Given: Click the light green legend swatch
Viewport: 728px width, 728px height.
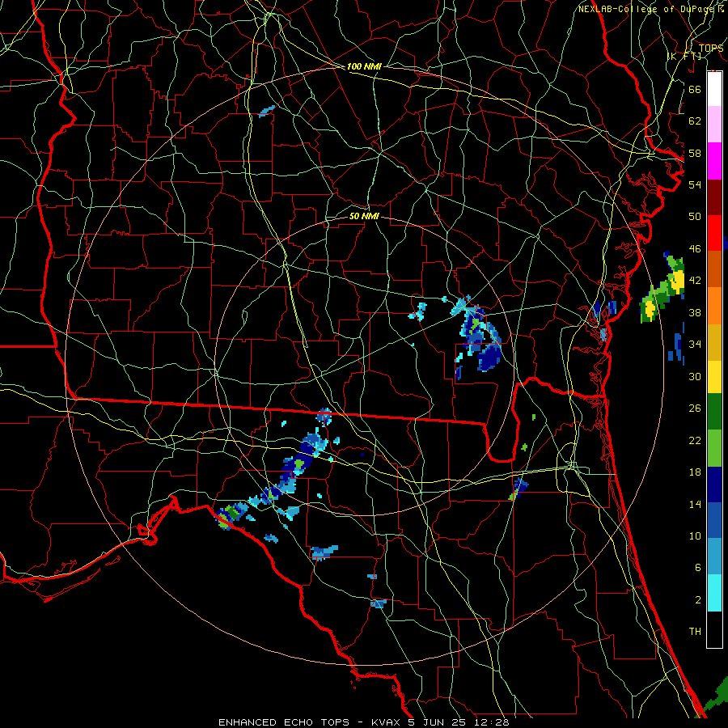Looking at the screenshot, I should [714, 448].
